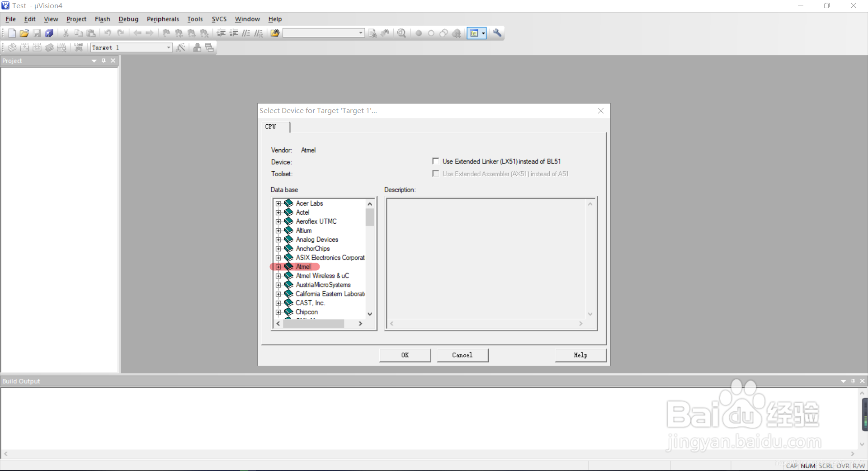
Task: Open Manage Multi-Project Workspace icon
Action: coord(209,47)
